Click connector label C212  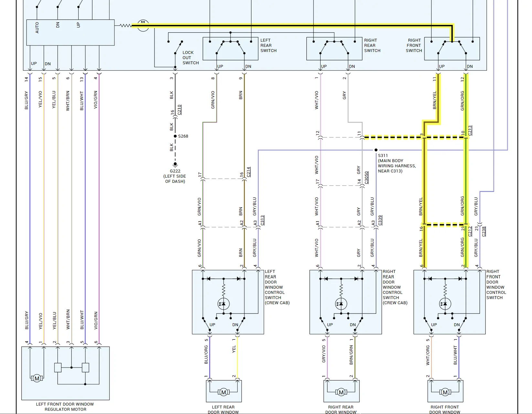click(x=470, y=231)
